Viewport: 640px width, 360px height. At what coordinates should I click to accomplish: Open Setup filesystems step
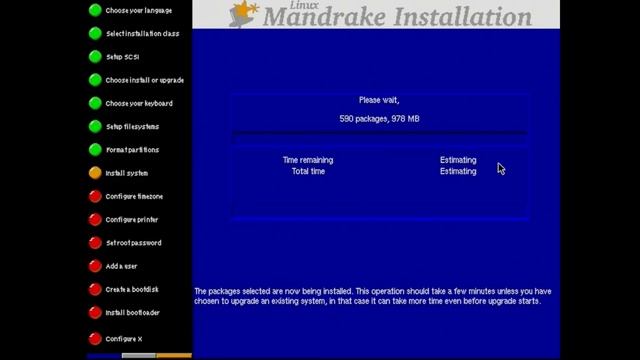[x=132, y=127]
